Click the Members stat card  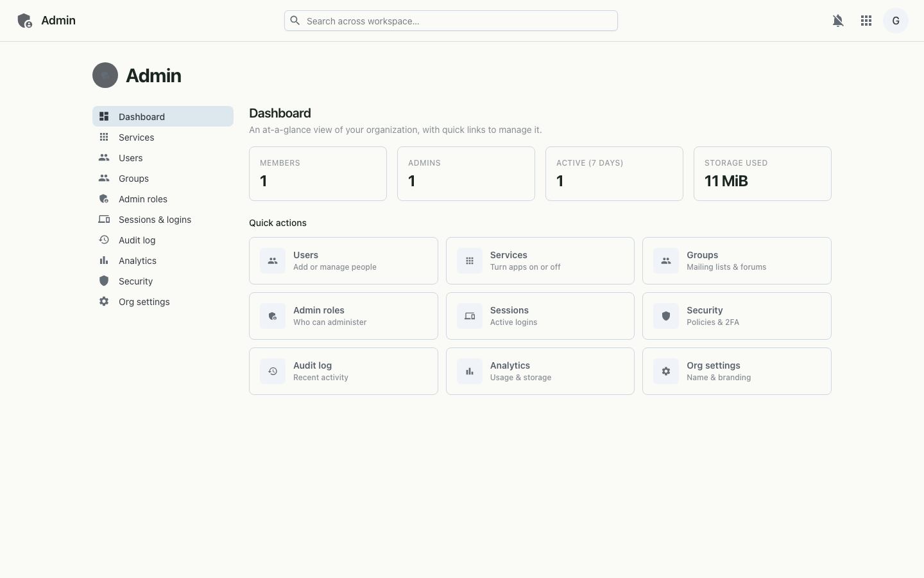[x=318, y=173]
